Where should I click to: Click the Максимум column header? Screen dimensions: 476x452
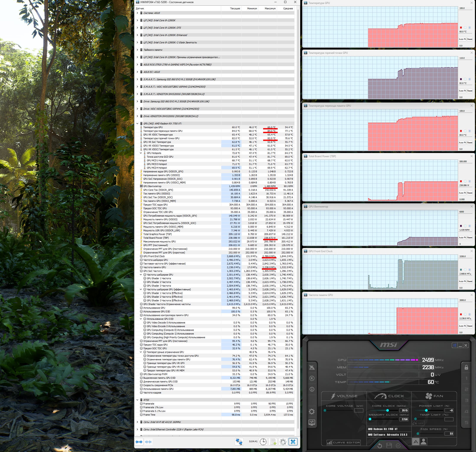(270, 8)
